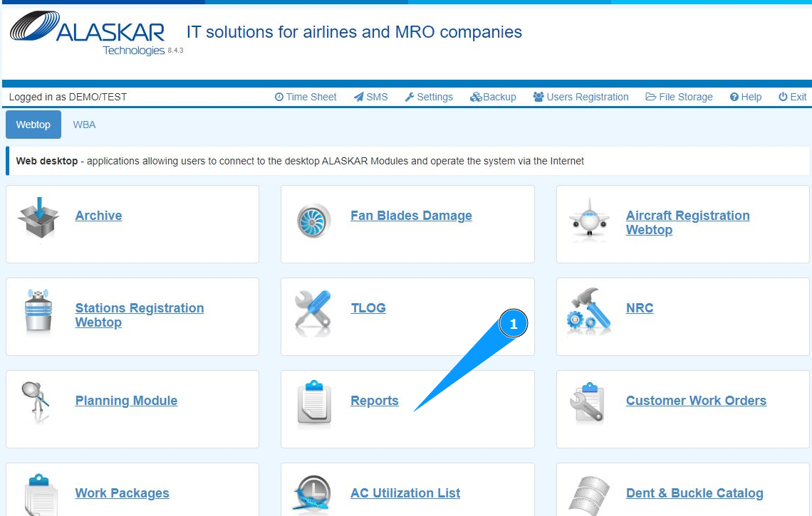Open the Backup menu item
This screenshot has height=516, width=812.
pos(493,97)
